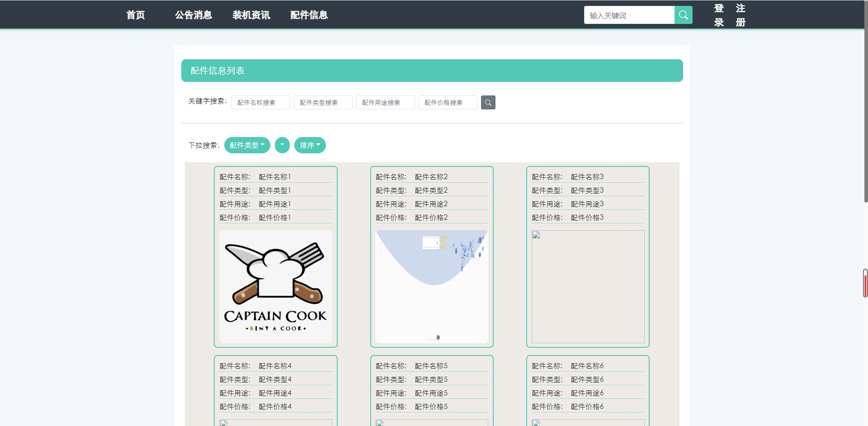Click the top search bar magnifier icon
Image resolution: width=868 pixels, height=426 pixels.
(x=683, y=15)
